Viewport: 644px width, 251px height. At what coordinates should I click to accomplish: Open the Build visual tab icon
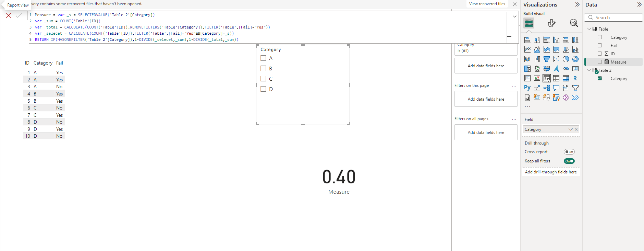pyautogui.click(x=529, y=23)
